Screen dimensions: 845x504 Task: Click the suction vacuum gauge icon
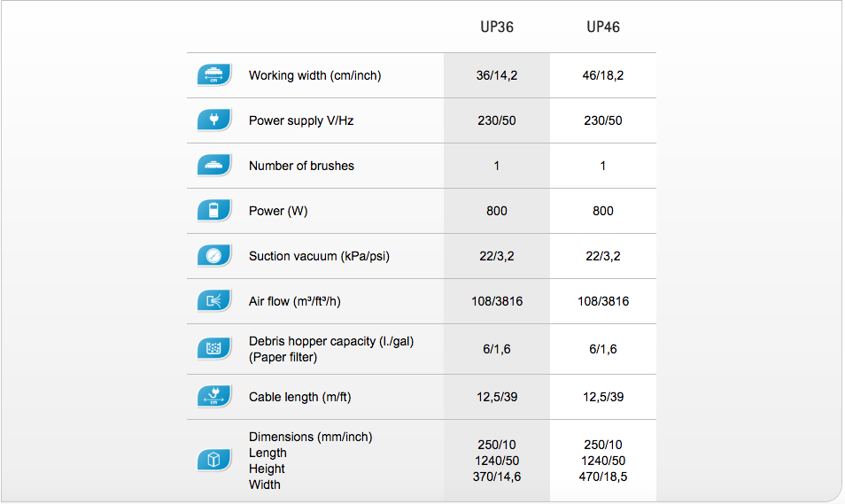pos(214,256)
